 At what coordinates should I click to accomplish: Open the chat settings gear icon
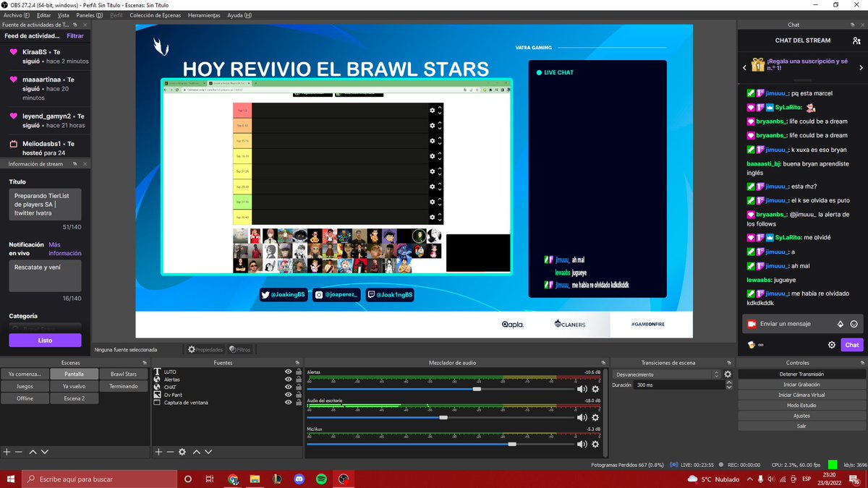point(832,345)
